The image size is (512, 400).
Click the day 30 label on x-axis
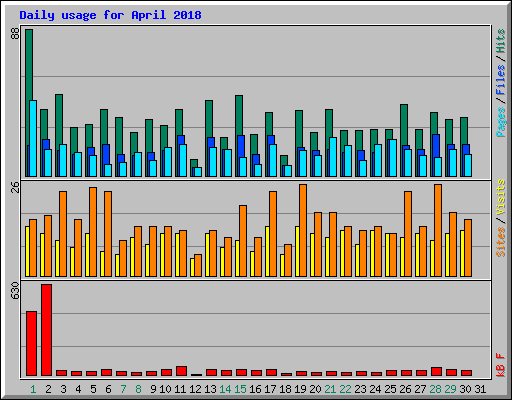(x=465, y=389)
